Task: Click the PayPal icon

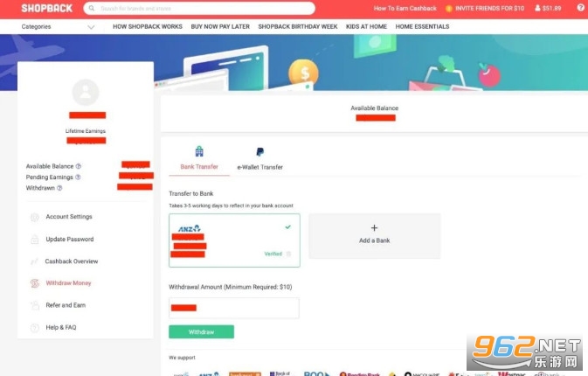Action: tap(259, 151)
